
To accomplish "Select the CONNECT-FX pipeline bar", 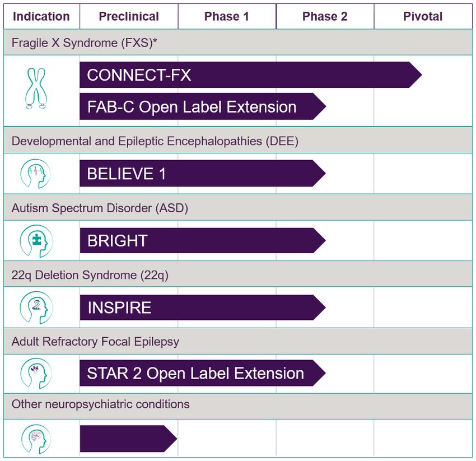I will [251, 75].
